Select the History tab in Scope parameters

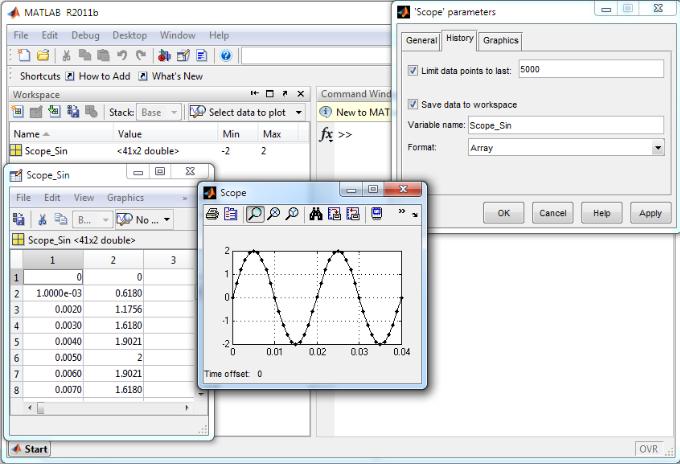(x=459, y=39)
